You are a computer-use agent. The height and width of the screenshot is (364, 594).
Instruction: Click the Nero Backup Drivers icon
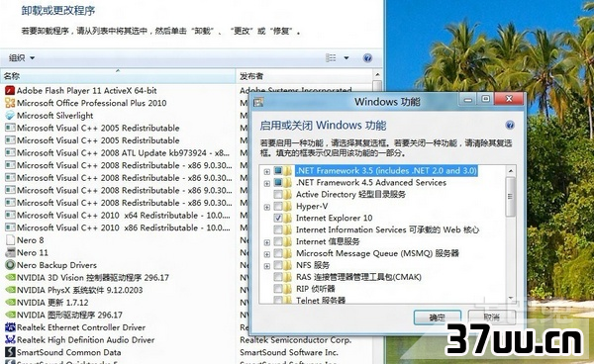[10, 265]
